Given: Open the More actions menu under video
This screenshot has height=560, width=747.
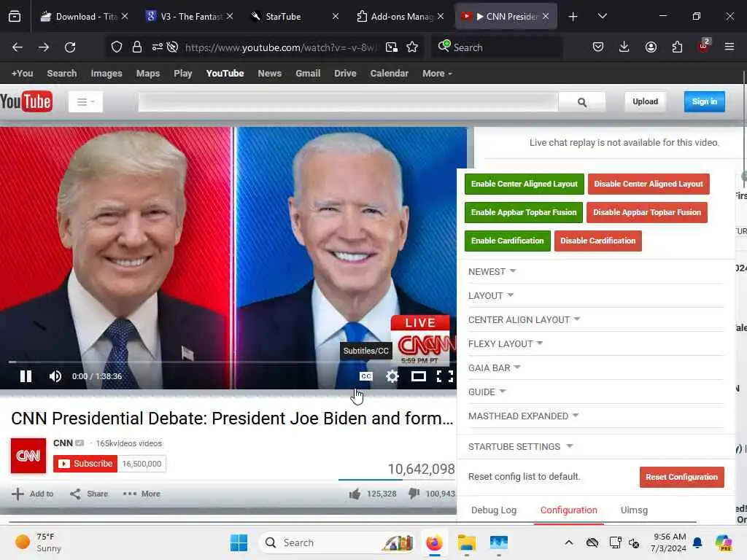Looking at the screenshot, I should click(142, 494).
